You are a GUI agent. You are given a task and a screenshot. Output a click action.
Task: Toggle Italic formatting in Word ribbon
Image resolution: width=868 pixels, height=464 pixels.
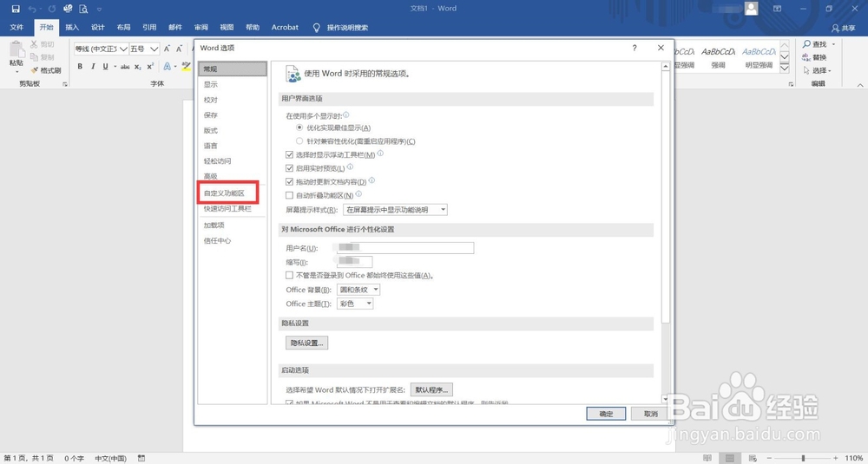(93, 67)
